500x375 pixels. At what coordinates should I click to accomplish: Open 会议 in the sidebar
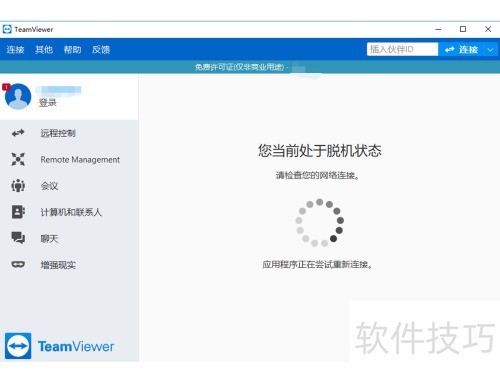[49, 186]
